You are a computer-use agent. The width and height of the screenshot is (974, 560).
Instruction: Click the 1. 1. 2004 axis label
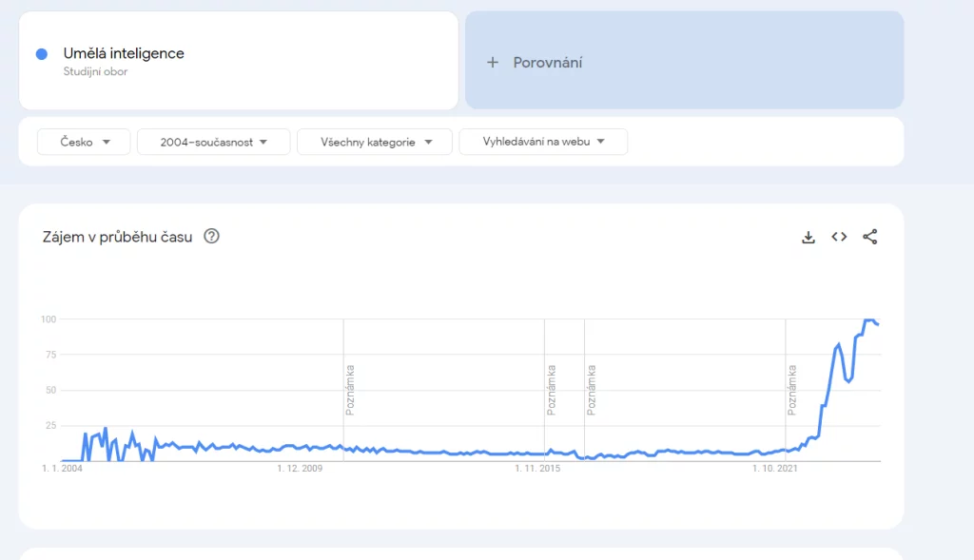(x=62, y=468)
